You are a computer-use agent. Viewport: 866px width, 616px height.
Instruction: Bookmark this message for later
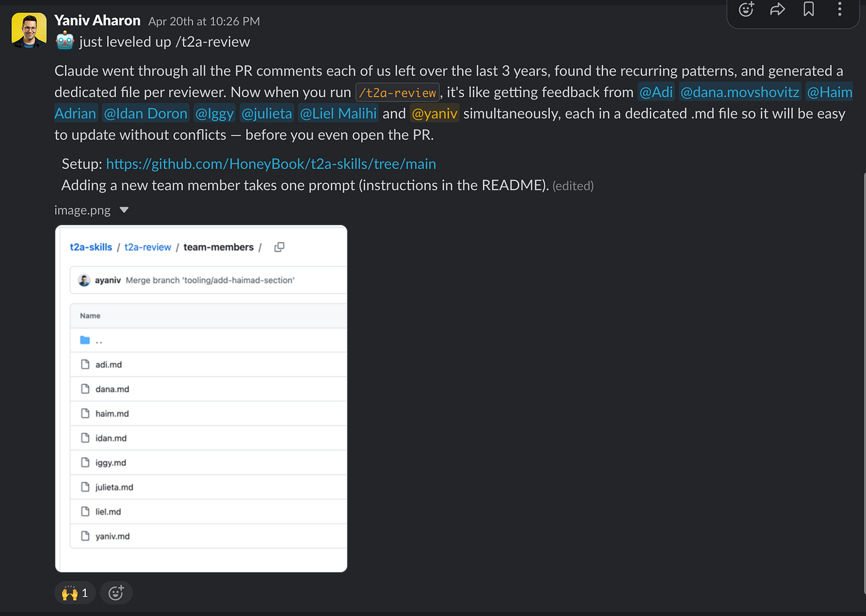[x=808, y=9]
